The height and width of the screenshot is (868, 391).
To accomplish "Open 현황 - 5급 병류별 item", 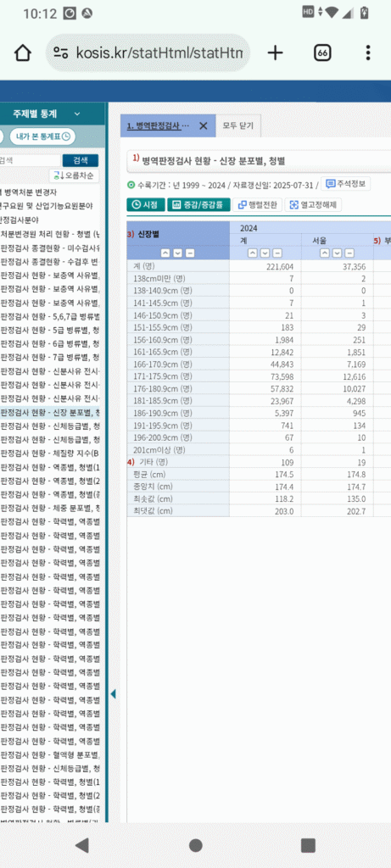I will [50, 330].
